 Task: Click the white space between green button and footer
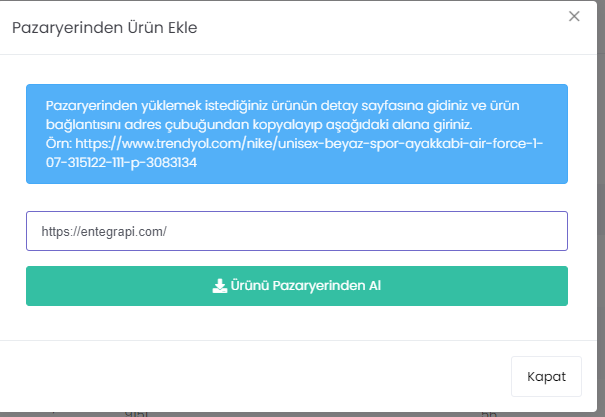(296, 323)
